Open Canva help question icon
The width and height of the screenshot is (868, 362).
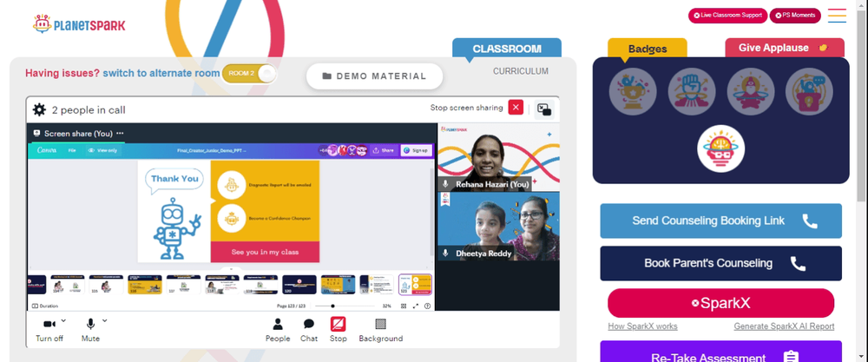(427, 306)
